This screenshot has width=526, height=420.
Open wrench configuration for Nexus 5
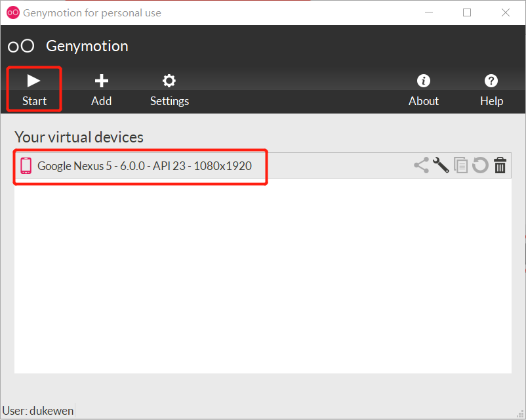(441, 165)
